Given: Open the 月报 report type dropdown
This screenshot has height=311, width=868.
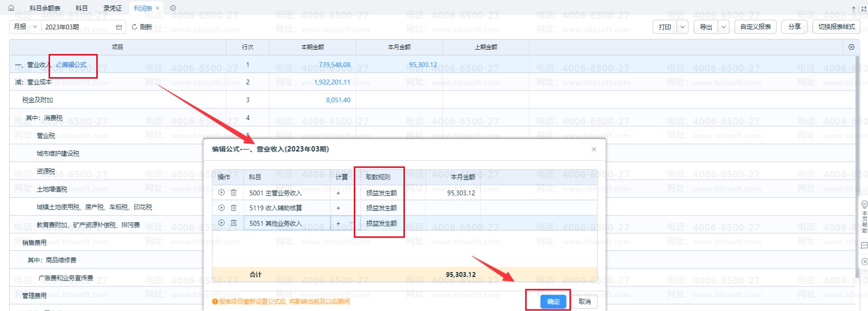Looking at the screenshot, I should coord(25,27).
